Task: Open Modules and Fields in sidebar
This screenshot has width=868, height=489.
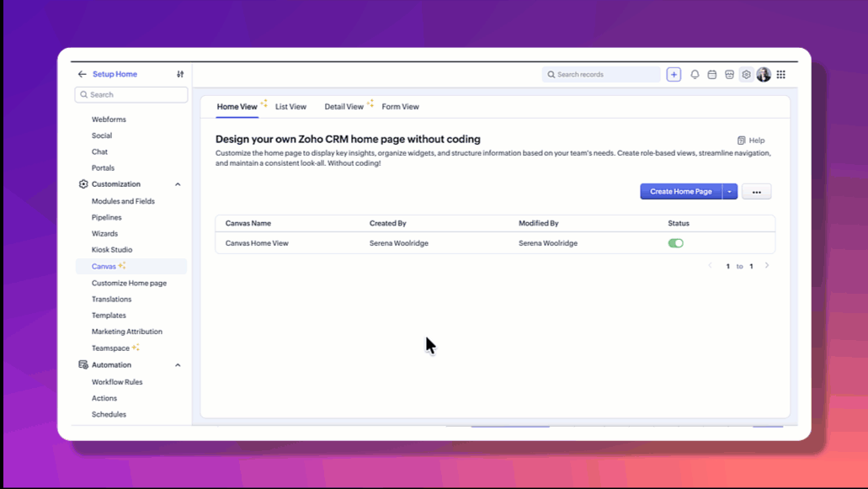Action: click(123, 201)
